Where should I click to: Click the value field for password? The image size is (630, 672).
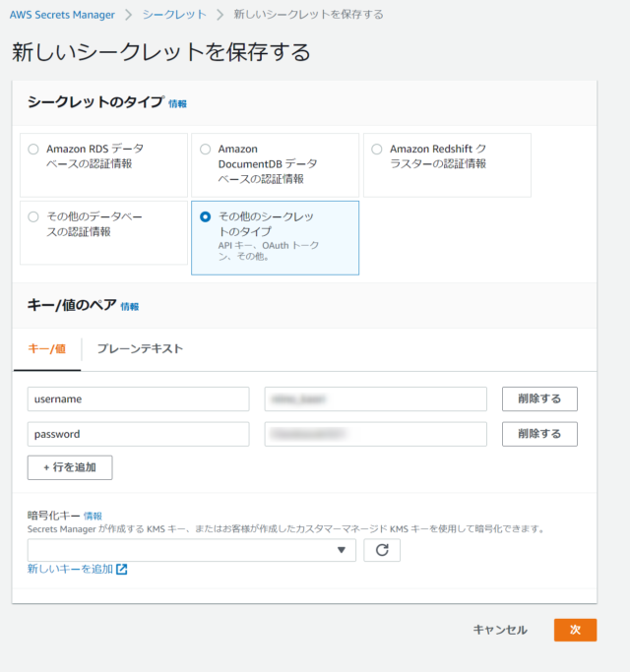pos(376,434)
